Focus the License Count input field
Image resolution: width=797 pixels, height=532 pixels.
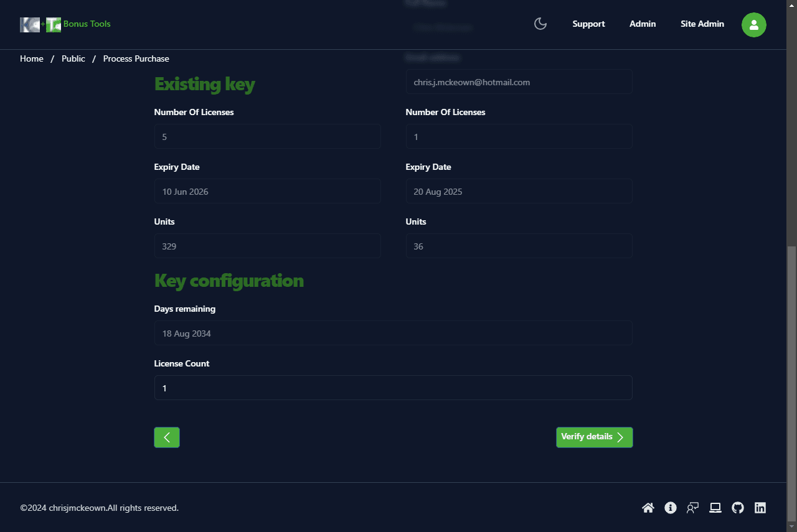[394, 388]
